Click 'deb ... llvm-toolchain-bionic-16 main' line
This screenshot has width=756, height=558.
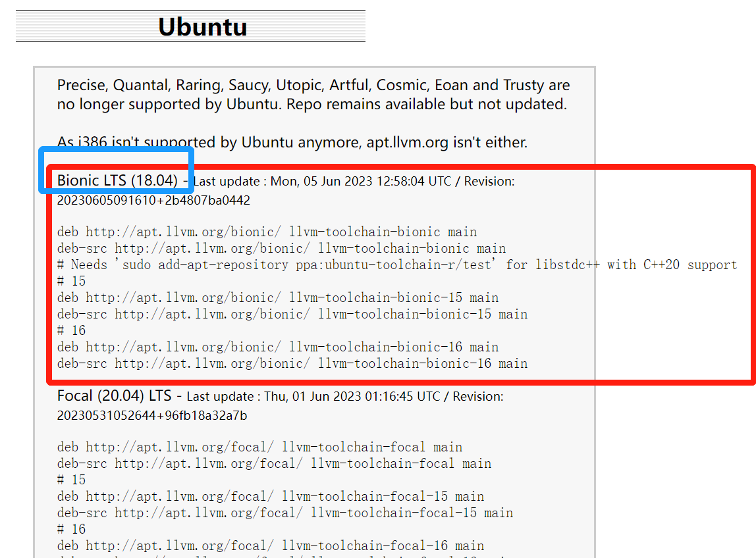278,347
